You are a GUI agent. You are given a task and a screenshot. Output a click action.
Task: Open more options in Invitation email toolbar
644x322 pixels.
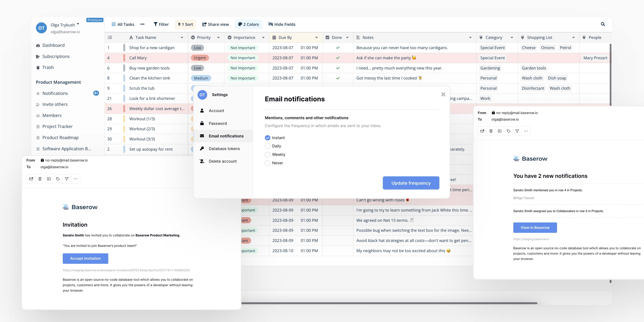(75, 179)
